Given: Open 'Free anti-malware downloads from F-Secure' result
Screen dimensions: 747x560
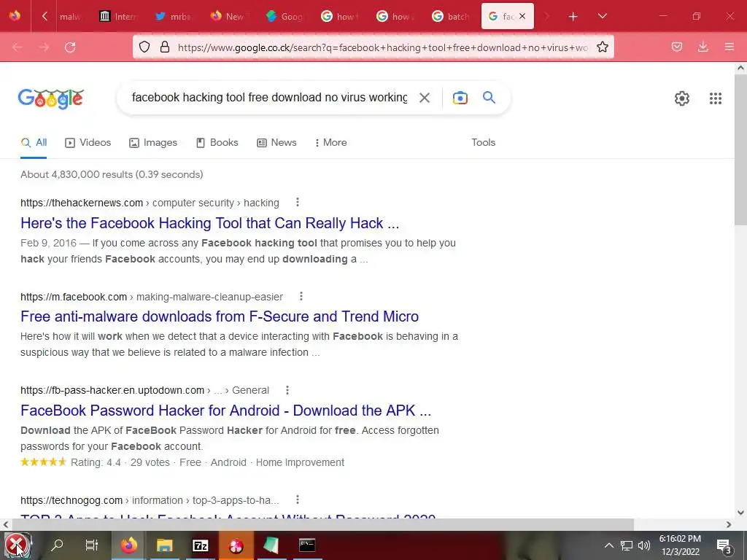Looking at the screenshot, I should [x=220, y=316].
